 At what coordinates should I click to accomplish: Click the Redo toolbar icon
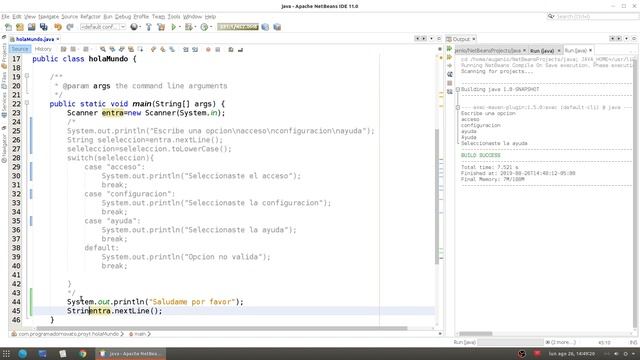[x=70, y=27]
